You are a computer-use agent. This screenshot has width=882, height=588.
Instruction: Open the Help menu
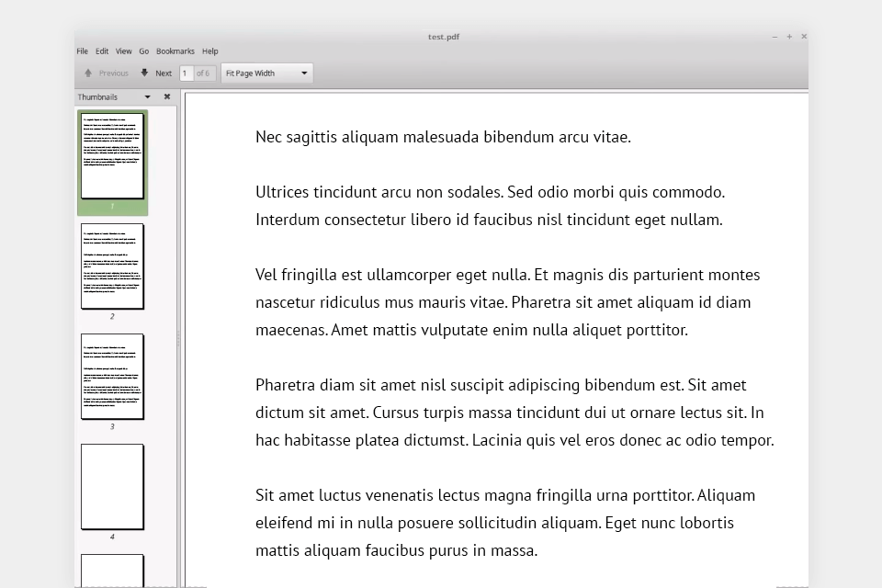click(x=210, y=51)
